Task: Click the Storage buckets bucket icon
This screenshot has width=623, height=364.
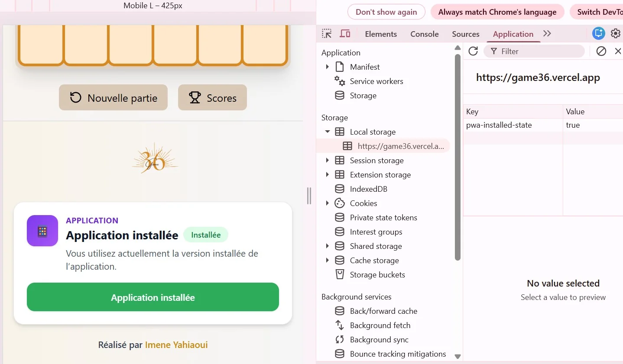Action: tap(340, 274)
